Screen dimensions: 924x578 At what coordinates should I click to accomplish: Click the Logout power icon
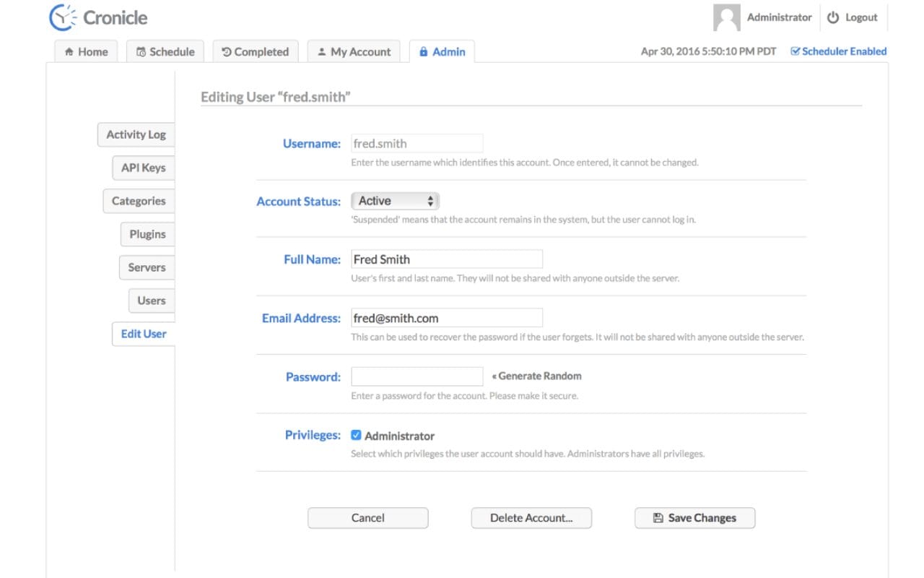tap(833, 18)
